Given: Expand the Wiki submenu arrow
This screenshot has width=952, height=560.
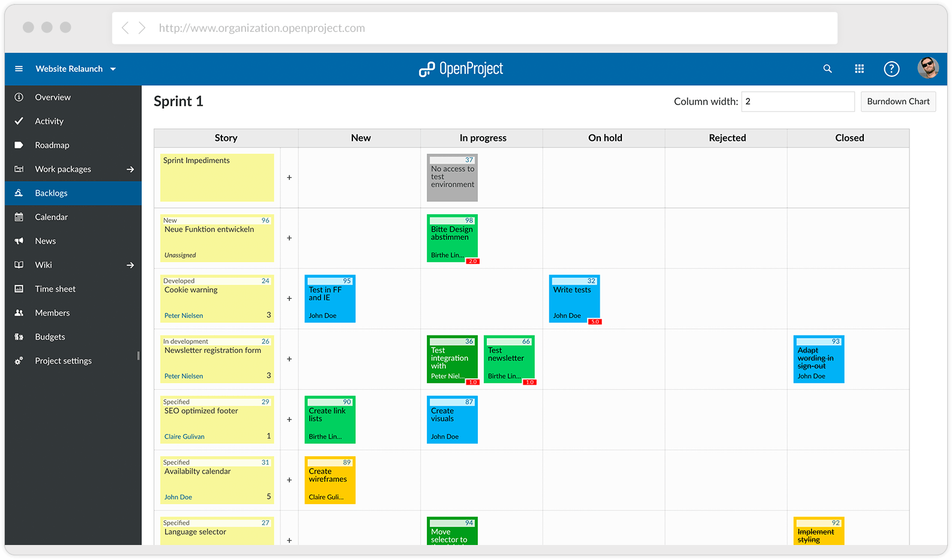Looking at the screenshot, I should pyautogui.click(x=130, y=265).
